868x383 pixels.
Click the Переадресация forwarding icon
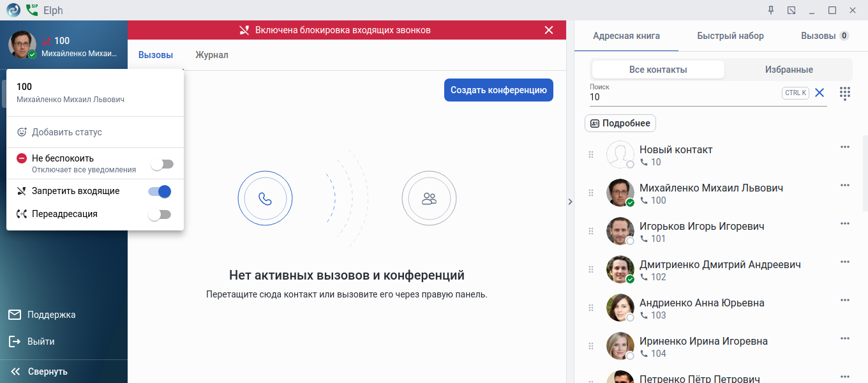(22, 214)
